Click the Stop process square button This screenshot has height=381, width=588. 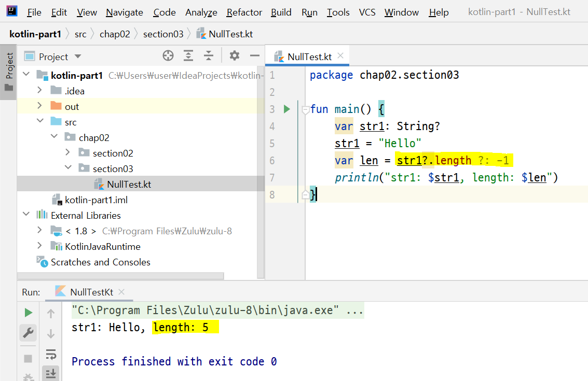click(28, 359)
